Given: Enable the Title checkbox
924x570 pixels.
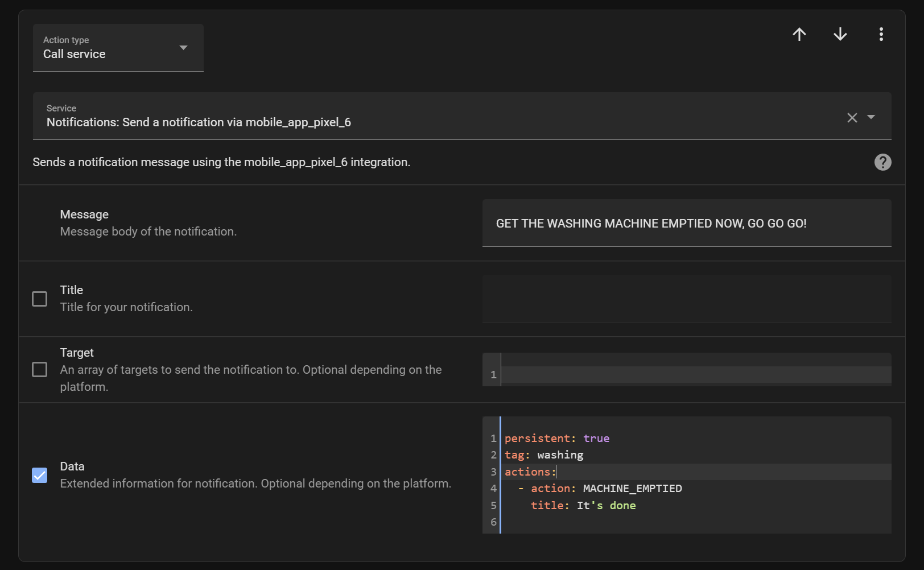Looking at the screenshot, I should [x=40, y=299].
